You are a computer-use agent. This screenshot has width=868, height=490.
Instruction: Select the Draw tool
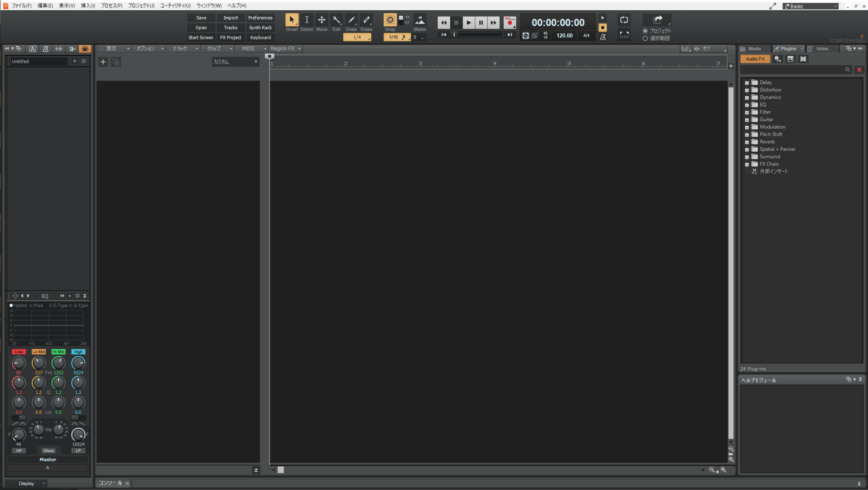pos(351,20)
